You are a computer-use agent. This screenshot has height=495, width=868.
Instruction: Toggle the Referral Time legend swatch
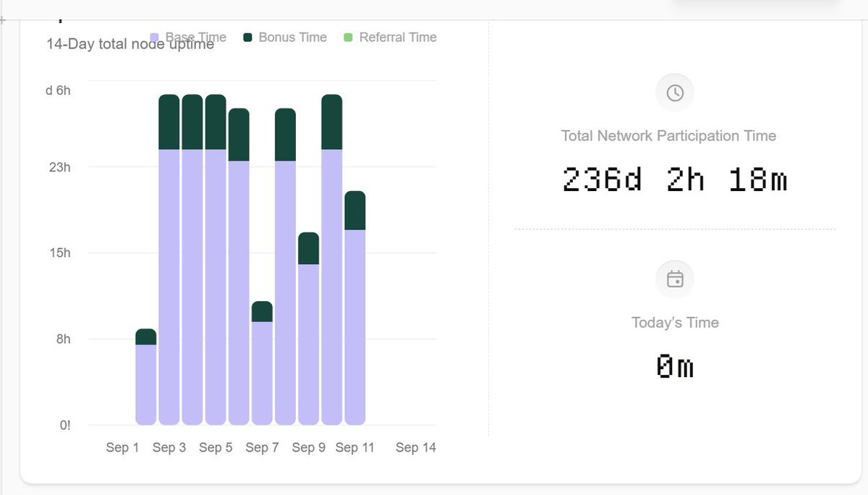(348, 37)
